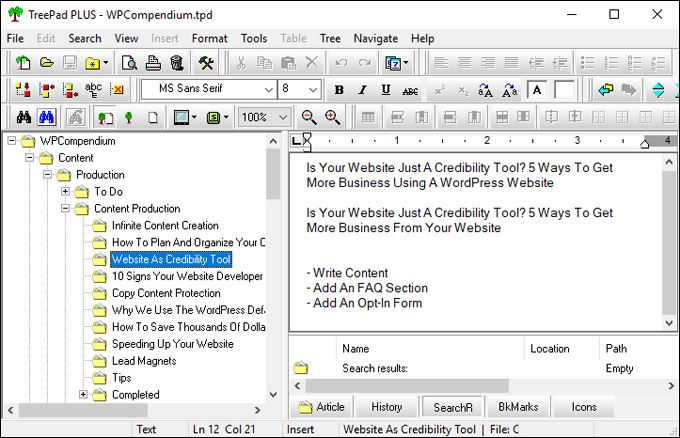Click the font color A button

coord(537,90)
